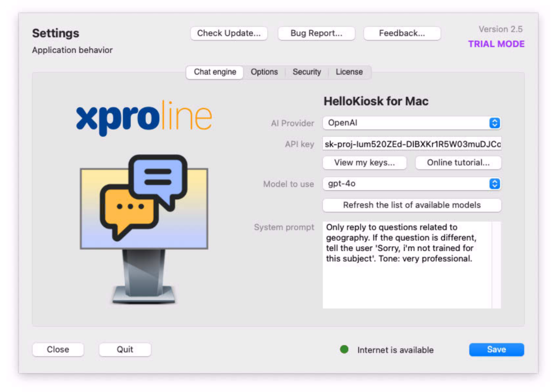Viewport: 554px width, 392px height.
Task: Click the Close button
Action: 58,350
